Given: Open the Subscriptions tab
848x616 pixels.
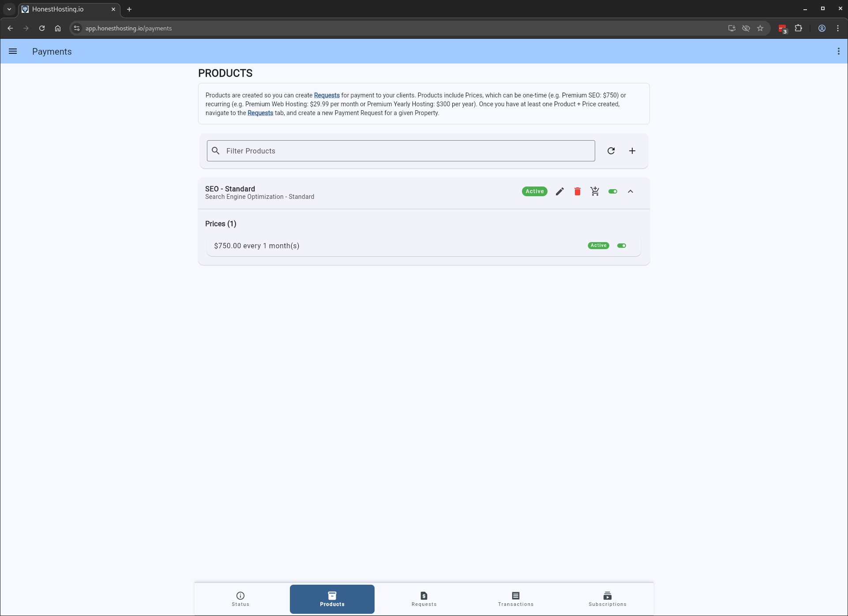Looking at the screenshot, I should [607, 599].
